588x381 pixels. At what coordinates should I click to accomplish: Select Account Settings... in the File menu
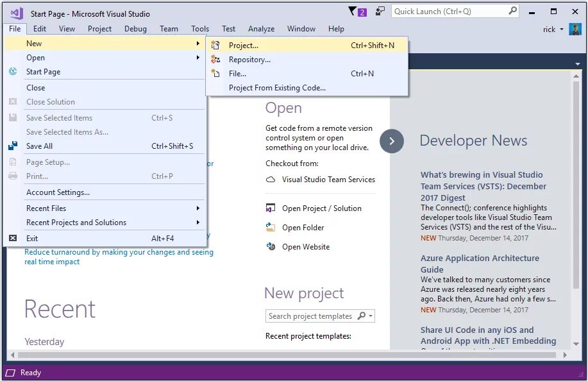(105, 192)
